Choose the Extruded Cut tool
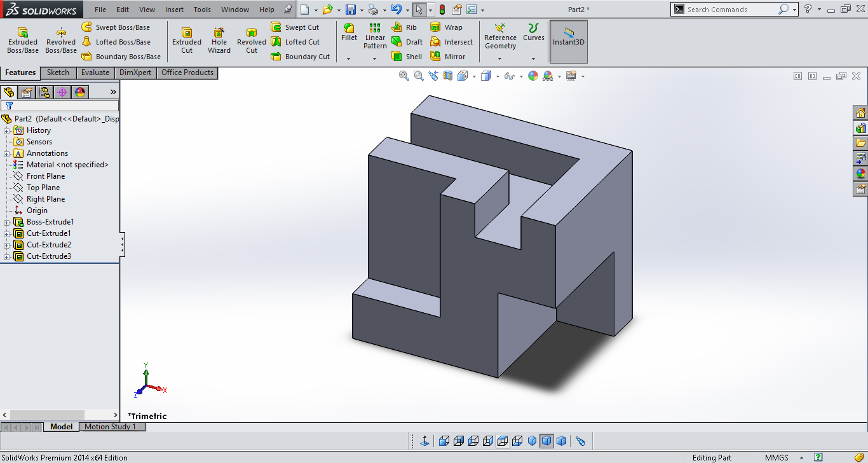 pyautogui.click(x=187, y=41)
